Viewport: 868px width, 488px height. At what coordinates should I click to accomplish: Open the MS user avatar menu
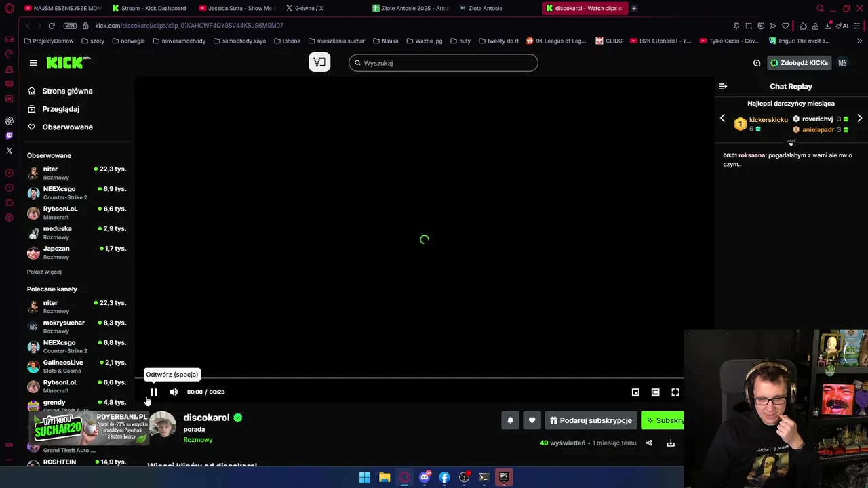(842, 63)
